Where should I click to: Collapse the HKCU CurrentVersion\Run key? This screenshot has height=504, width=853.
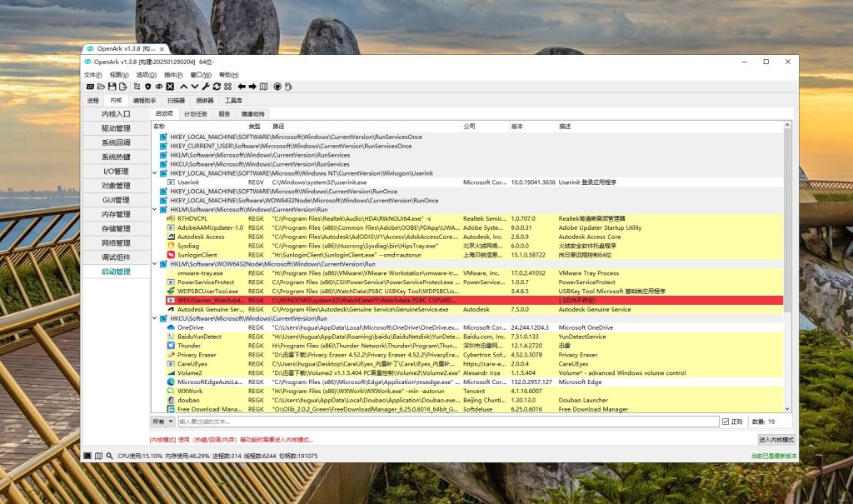pos(155,318)
